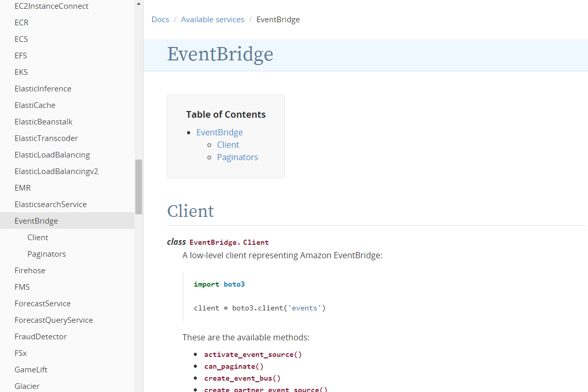
Task: Select ElastiCache from the service list
Action: click(x=35, y=105)
